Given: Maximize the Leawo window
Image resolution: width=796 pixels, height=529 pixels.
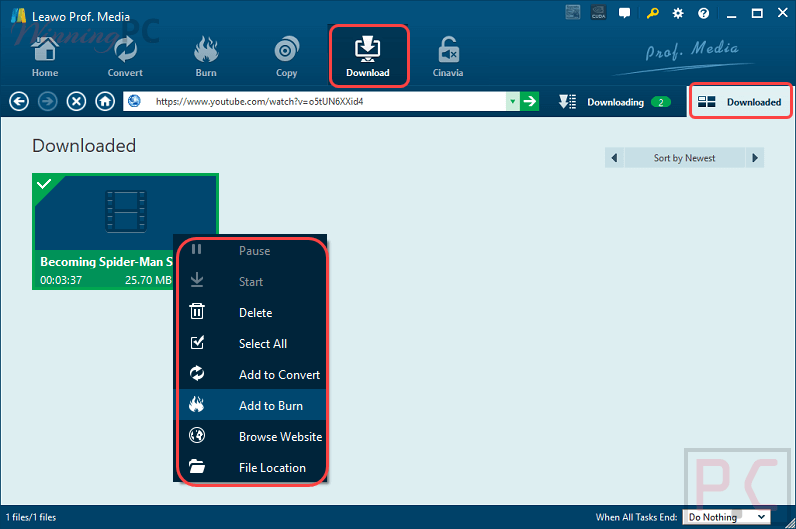Looking at the screenshot, I should pyautogui.click(x=757, y=14).
